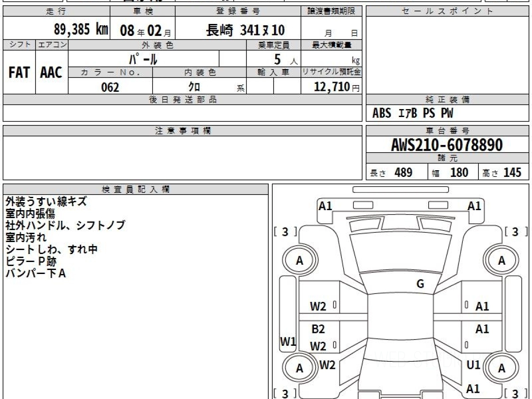532x399 pixels.
Task: Click the B2 mark on the car diagram
Action: click(318, 329)
